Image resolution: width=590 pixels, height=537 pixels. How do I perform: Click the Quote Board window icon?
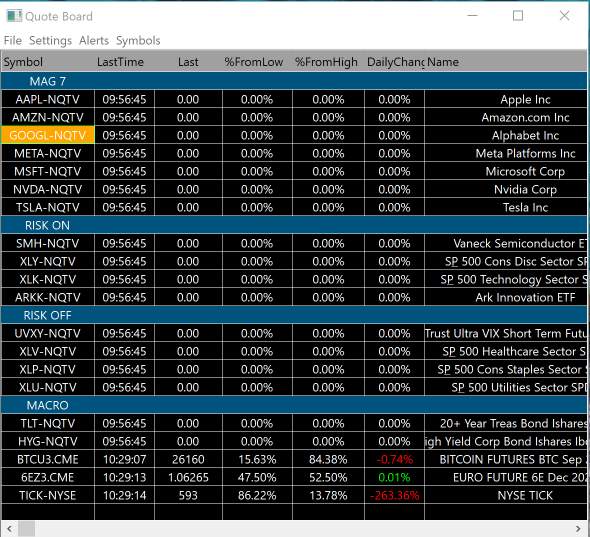14,16
